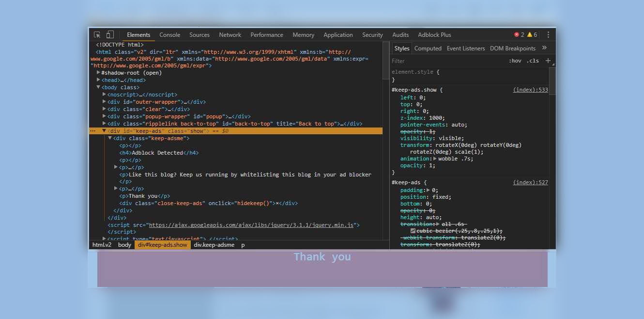644x319 pixels.
Task: Click the red error count icon
Action: click(x=517, y=35)
